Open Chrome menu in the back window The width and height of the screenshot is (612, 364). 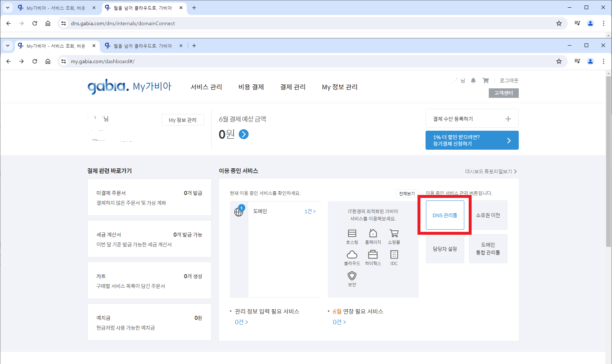coord(604,23)
